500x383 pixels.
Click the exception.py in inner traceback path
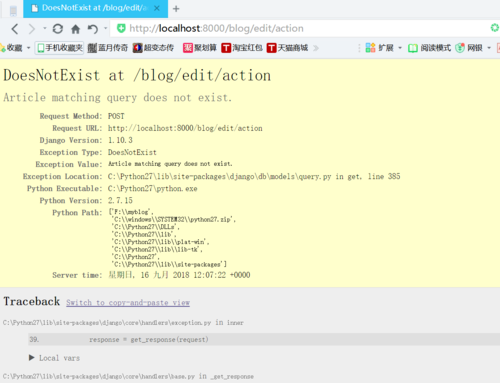point(123,322)
